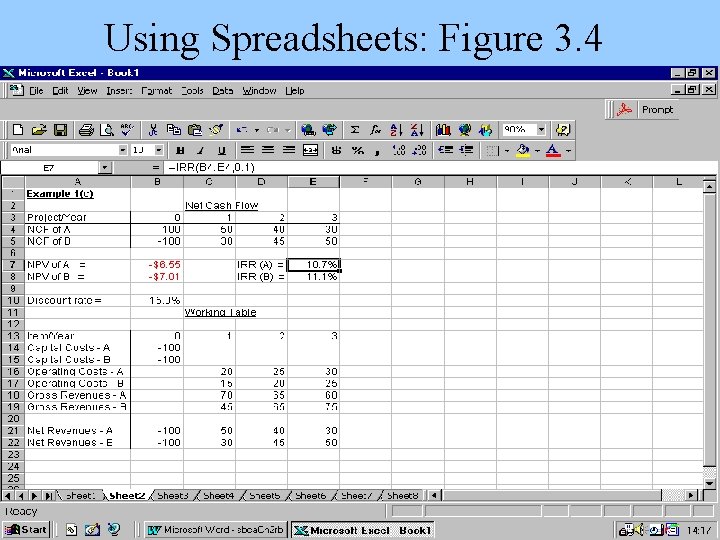Open the Insert menu
The height and width of the screenshot is (540, 720).
point(119,91)
